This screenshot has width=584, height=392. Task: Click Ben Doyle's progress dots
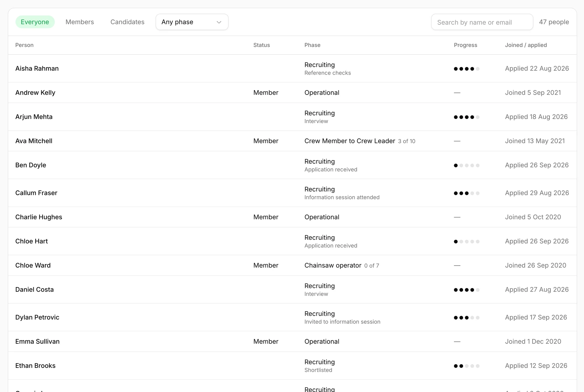pyautogui.click(x=467, y=165)
